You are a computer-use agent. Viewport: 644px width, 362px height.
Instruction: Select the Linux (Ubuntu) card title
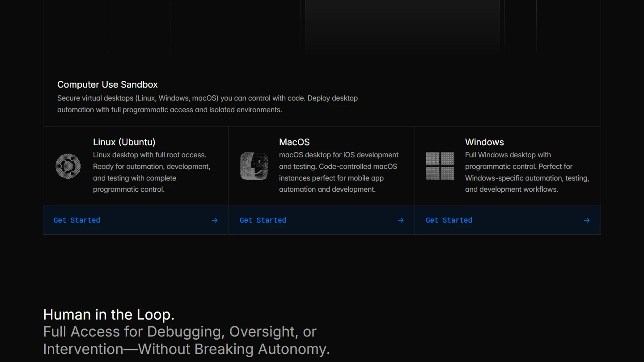pyautogui.click(x=124, y=142)
